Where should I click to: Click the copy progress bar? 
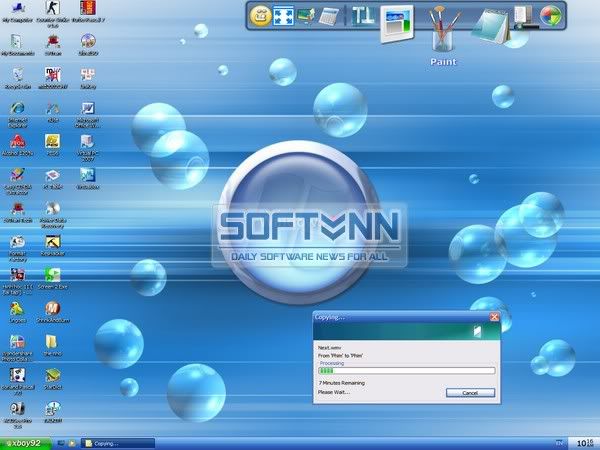pos(407,370)
